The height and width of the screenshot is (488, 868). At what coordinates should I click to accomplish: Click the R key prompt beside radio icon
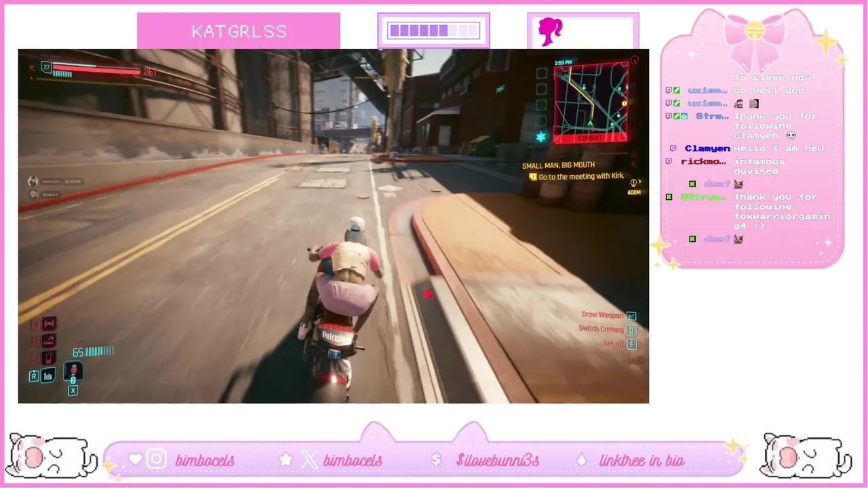click(34, 376)
